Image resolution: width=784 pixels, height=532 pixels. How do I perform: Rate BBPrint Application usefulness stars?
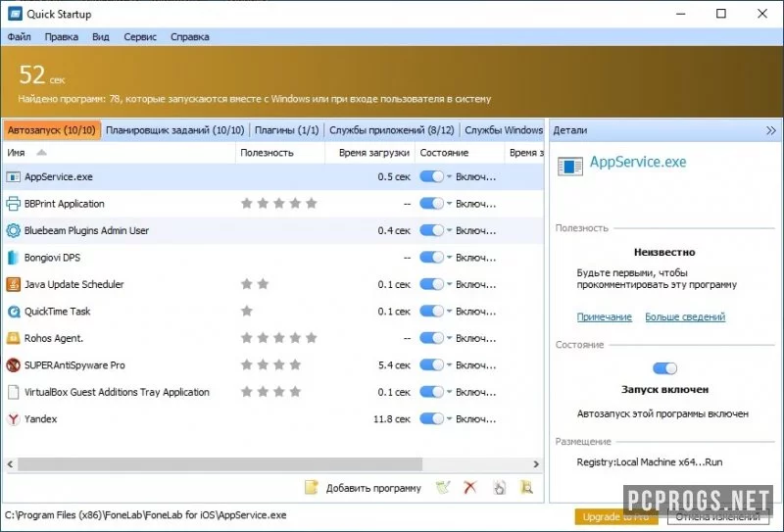(279, 203)
